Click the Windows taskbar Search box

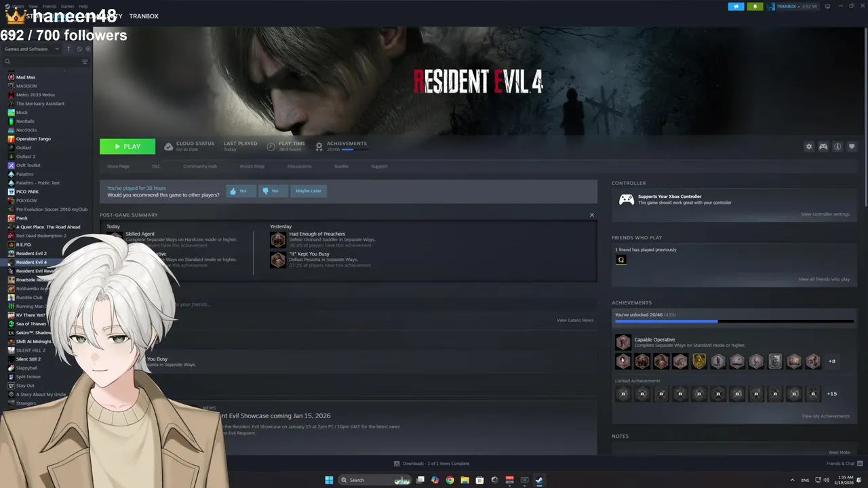click(x=375, y=480)
